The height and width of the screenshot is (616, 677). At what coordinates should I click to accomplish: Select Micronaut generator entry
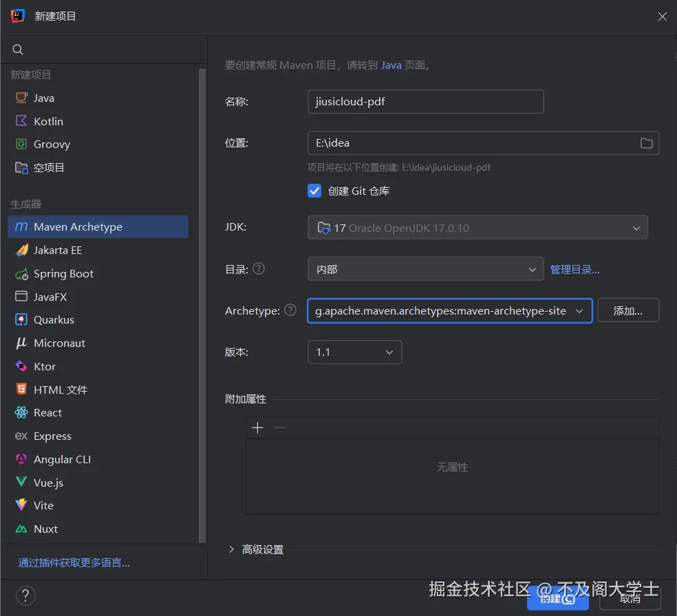pyautogui.click(x=98, y=343)
